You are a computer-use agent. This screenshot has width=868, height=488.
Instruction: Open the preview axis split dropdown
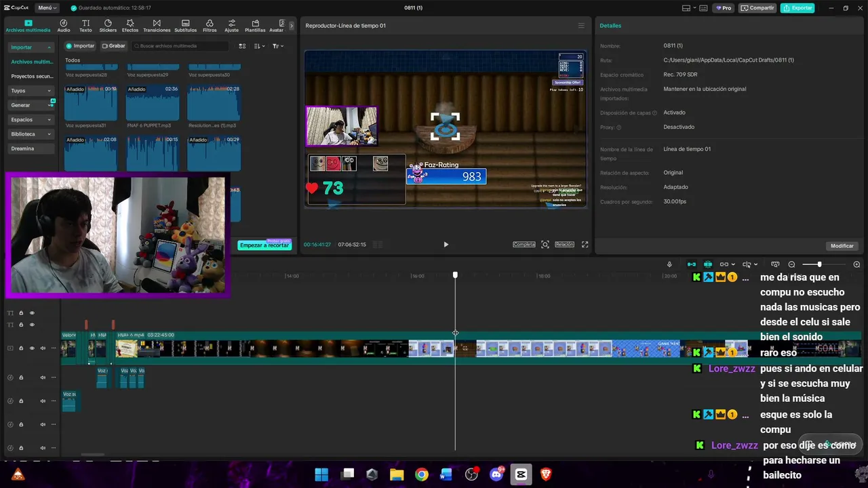click(749, 264)
